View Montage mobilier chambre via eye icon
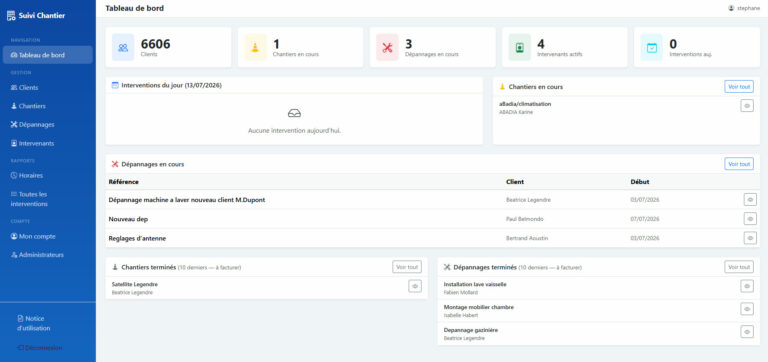This screenshot has width=768, height=362. (747, 309)
